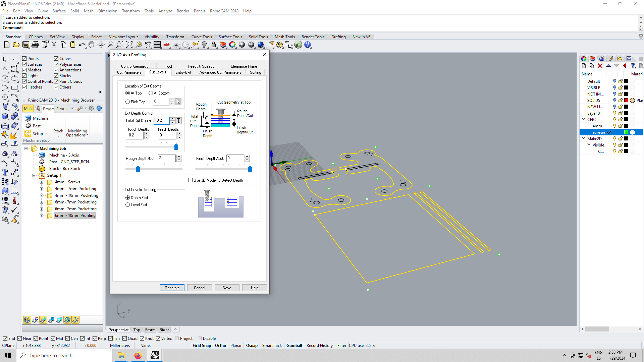Expand the 6mm - 10mm Profiling folder

[42, 216]
